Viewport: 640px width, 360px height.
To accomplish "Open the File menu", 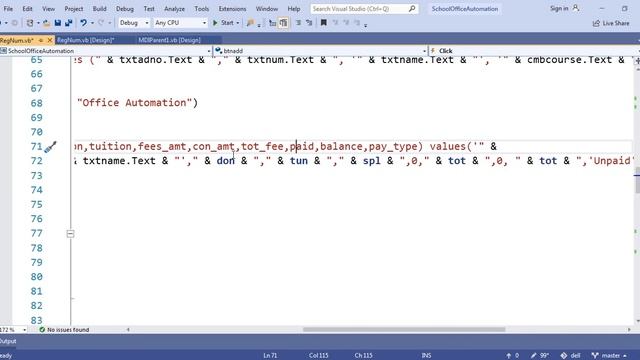I will tap(8, 9).
